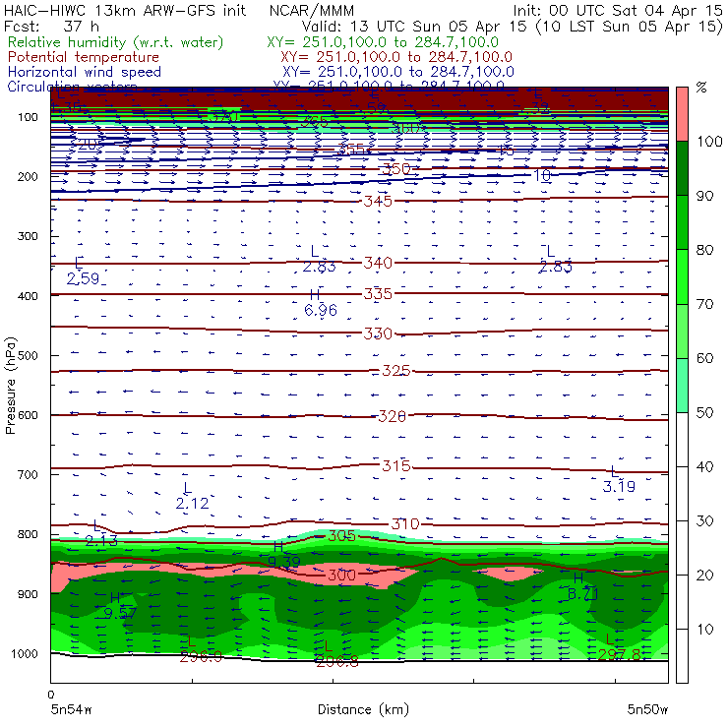Image resolution: width=728 pixels, height=728 pixels.
Task: Select the "%" unit label above colorbar
Action: click(x=701, y=88)
